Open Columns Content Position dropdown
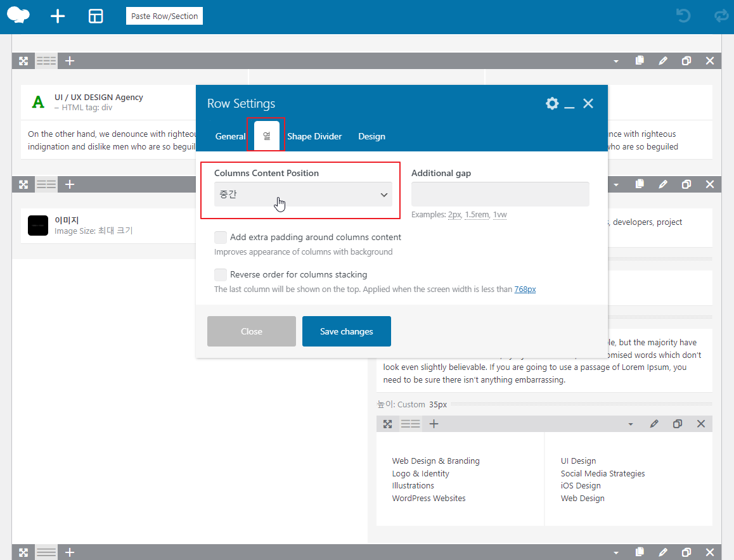Screen dimensions: 734x560 (x=304, y=194)
